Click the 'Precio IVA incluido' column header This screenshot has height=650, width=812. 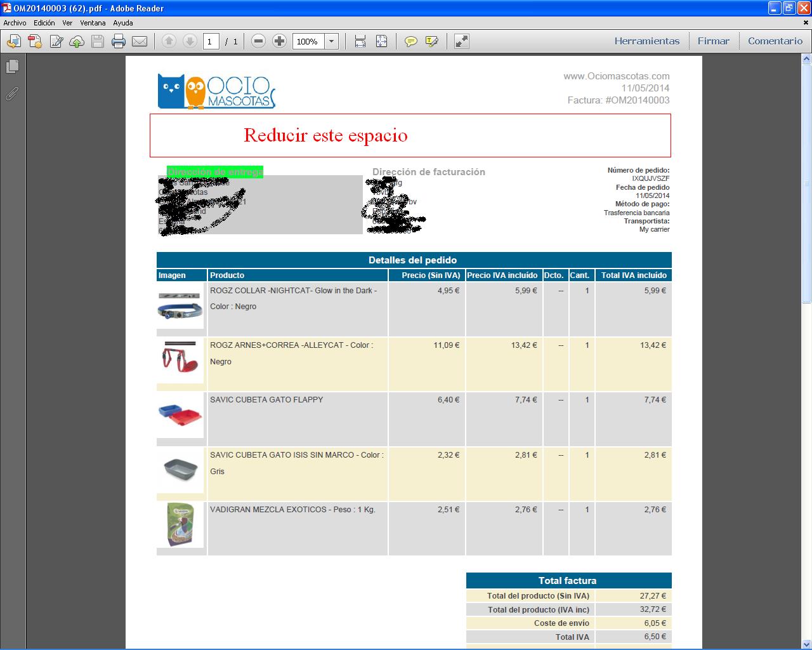coord(502,275)
